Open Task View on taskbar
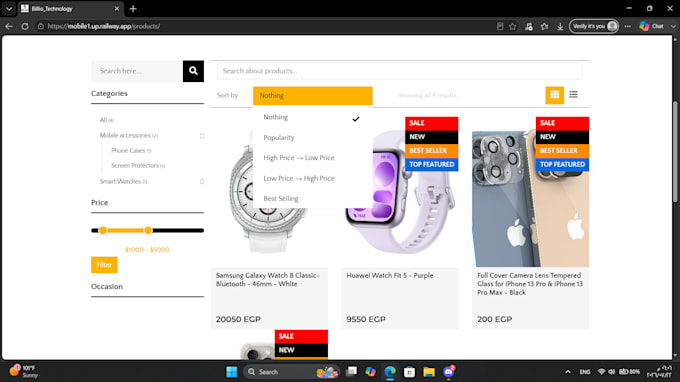This screenshot has width=680, height=382. [351, 372]
